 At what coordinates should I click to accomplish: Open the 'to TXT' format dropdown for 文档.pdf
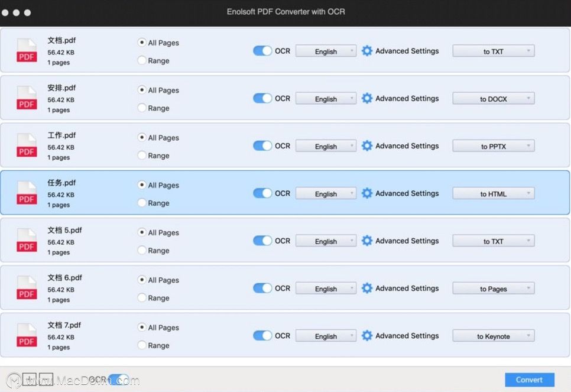click(x=494, y=51)
